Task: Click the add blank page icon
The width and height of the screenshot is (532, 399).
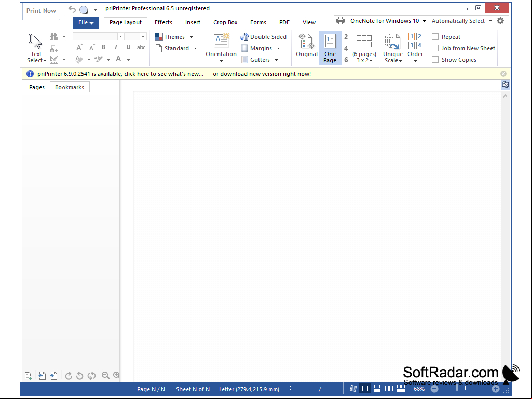Action: pos(29,376)
